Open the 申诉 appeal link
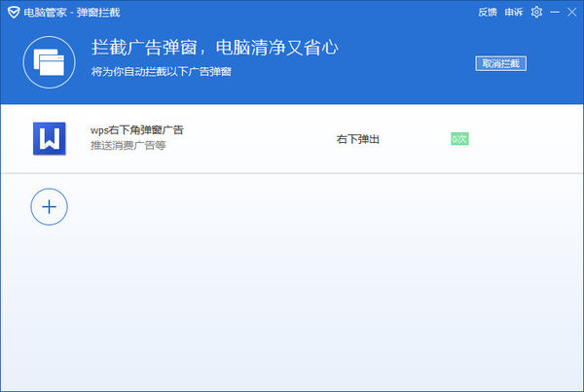Screen dimensions: 584x392 pyautogui.click(x=514, y=13)
